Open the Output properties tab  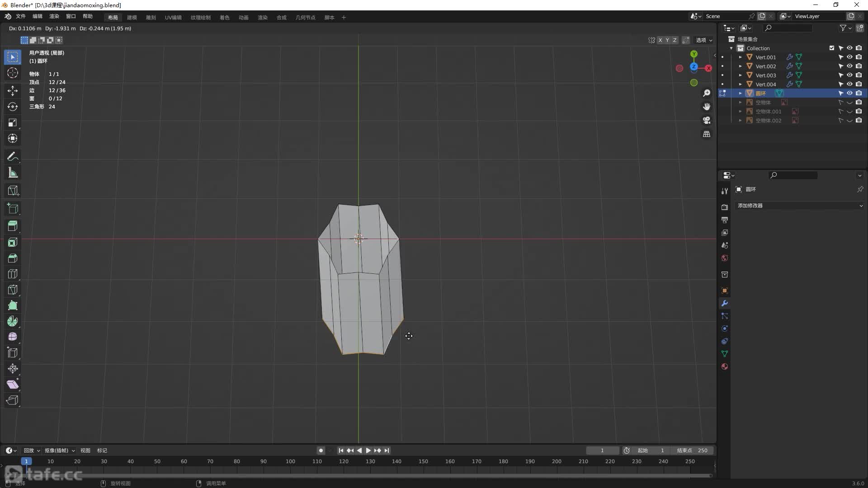pos(725,220)
